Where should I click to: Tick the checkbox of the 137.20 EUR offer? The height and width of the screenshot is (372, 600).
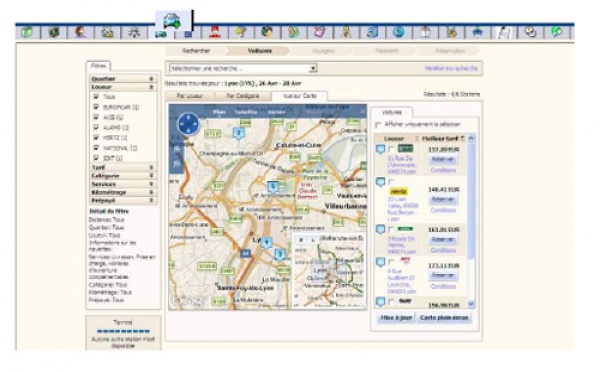pos(391,149)
